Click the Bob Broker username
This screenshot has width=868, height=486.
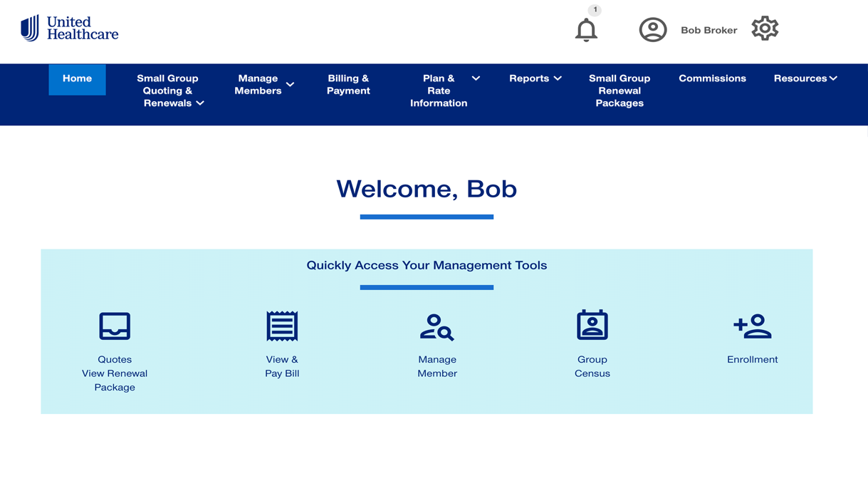pyautogui.click(x=708, y=30)
